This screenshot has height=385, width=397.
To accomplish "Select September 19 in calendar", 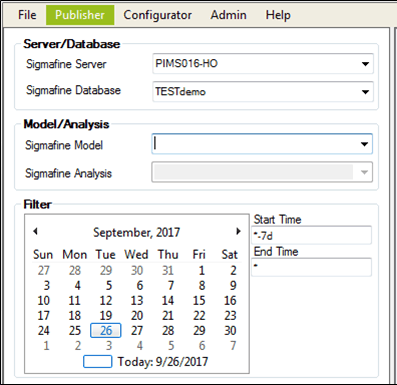I will pyautogui.click(x=106, y=316).
